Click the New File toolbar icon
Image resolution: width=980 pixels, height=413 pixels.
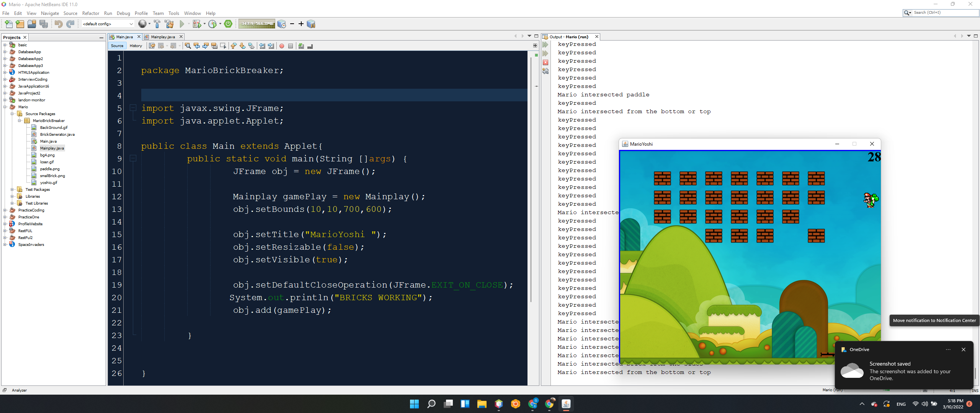[x=8, y=24]
